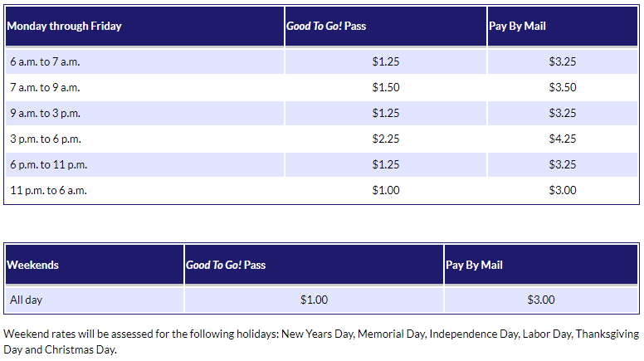Click the '3 p.m. to 6 p.m.' time cell
Screen dimensions: 644x361
[x=45, y=139]
